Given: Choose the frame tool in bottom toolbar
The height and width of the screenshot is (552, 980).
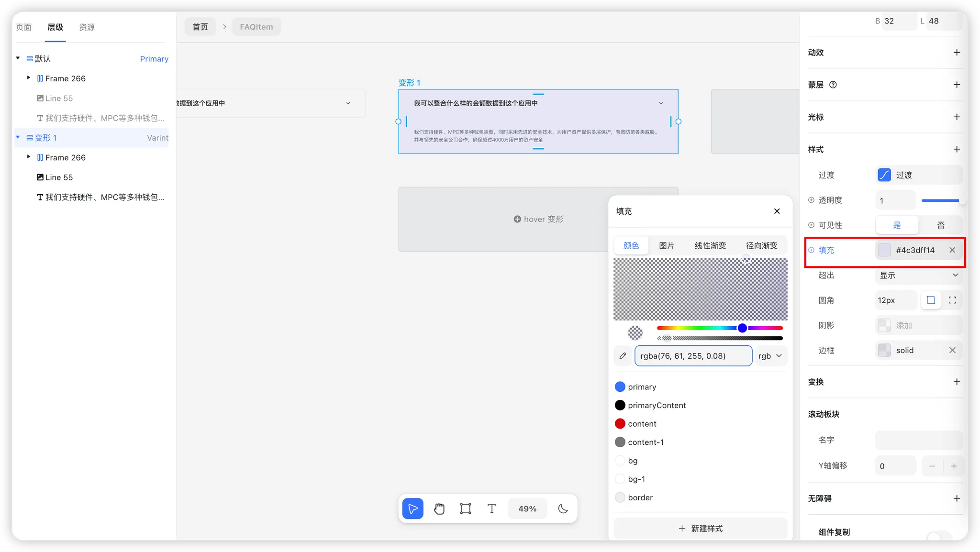Looking at the screenshot, I should click(465, 508).
